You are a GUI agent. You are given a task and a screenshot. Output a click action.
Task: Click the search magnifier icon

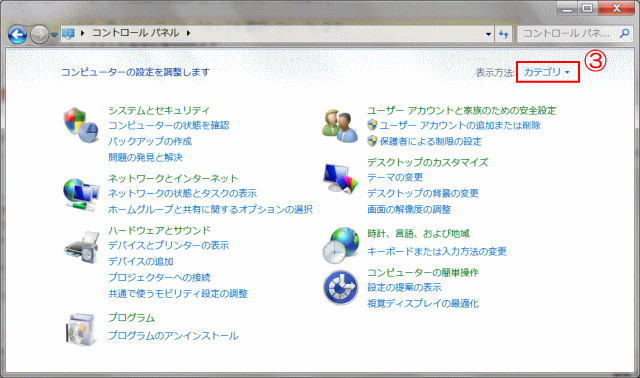tap(624, 33)
